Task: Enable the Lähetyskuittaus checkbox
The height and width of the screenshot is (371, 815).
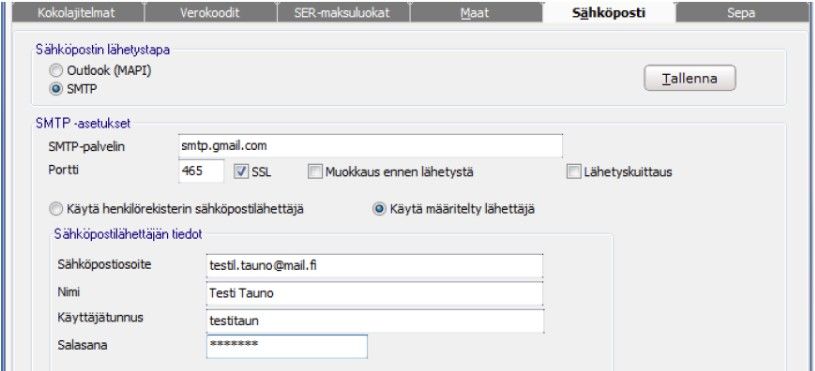Action: [573, 172]
